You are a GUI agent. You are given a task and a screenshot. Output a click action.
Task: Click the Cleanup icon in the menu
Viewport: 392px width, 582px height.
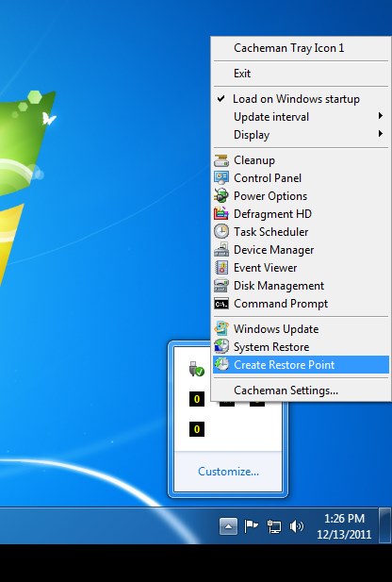pyautogui.click(x=221, y=160)
